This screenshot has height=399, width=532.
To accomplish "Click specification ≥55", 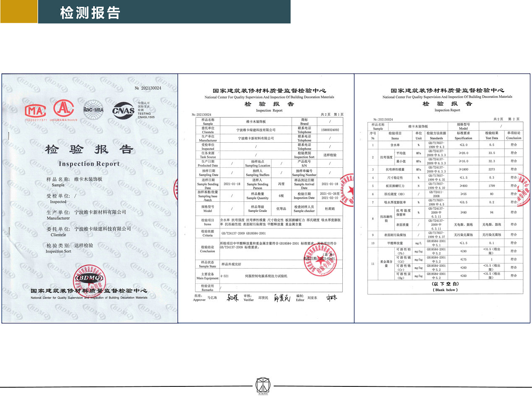I will pos(463,194).
